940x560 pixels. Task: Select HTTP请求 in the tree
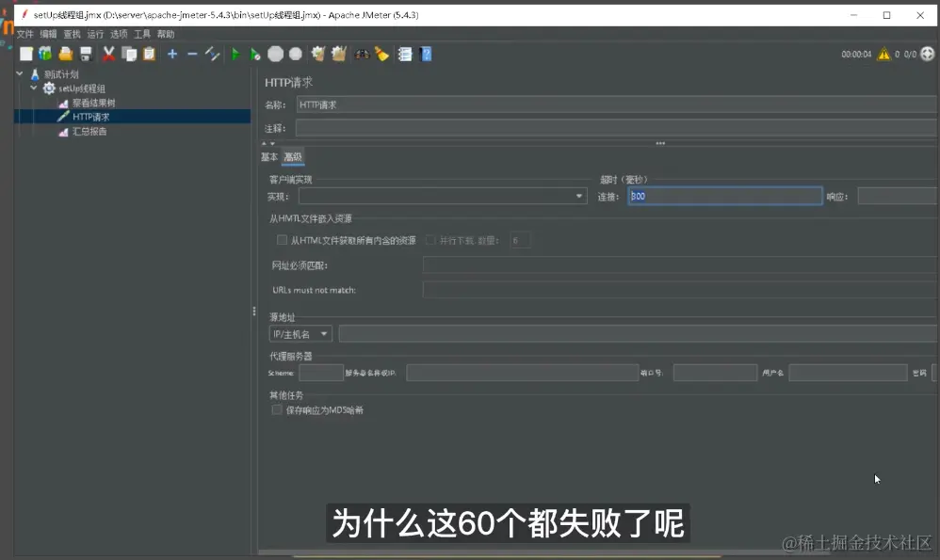click(90, 117)
